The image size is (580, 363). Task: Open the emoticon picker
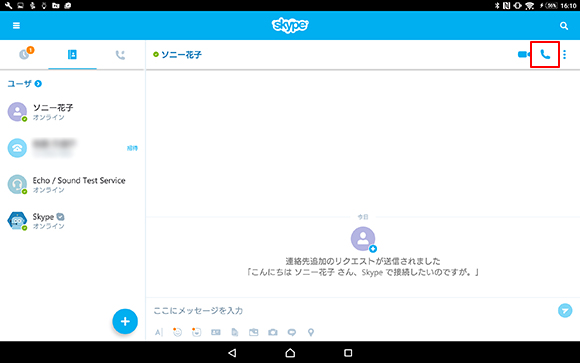(178, 332)
